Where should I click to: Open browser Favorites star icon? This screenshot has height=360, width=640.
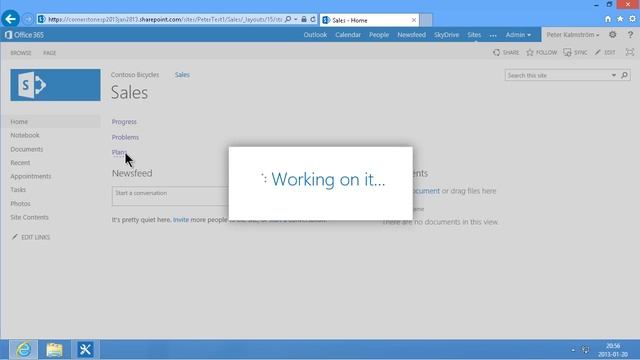(x=620, y=19)
